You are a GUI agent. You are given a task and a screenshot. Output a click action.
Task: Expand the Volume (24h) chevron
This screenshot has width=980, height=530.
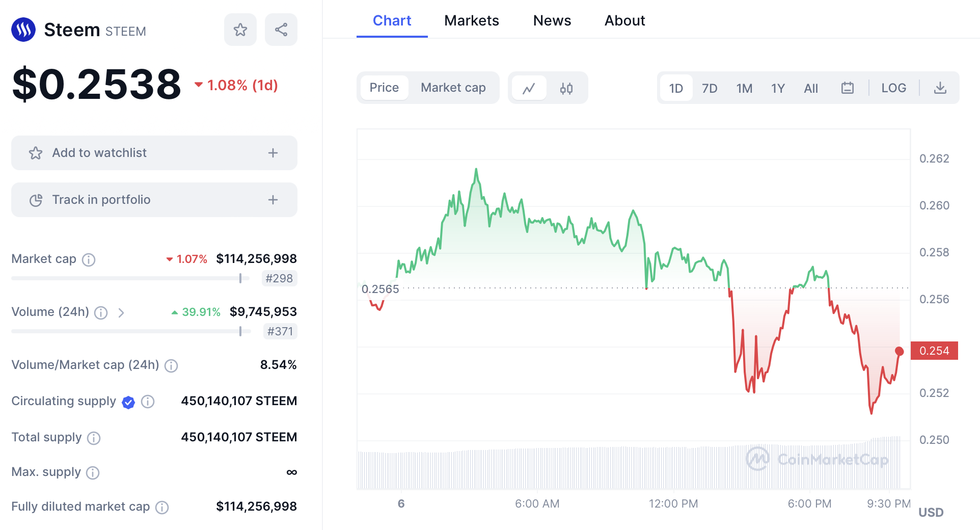point(121,312)
